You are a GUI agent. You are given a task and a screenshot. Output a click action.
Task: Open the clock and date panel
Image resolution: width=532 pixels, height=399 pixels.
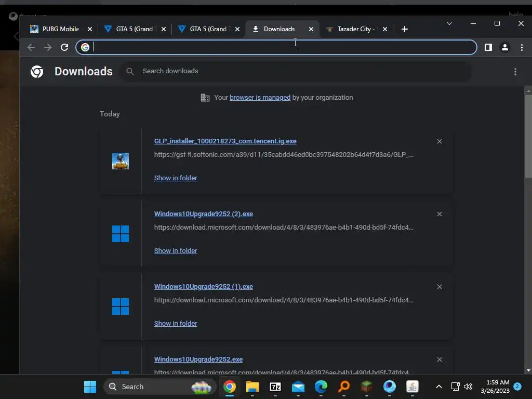(x=495, y=387)
